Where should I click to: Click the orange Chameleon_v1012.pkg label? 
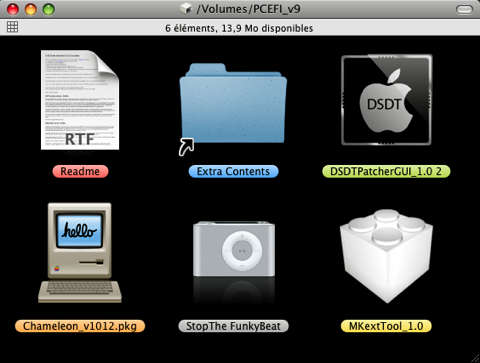(x=80, y=326)
